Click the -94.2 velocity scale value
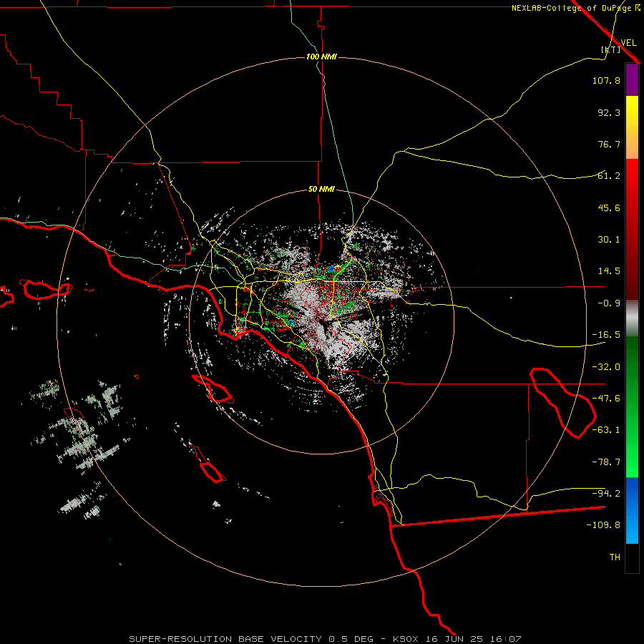644x644 pixels. (x=606, y=494)
